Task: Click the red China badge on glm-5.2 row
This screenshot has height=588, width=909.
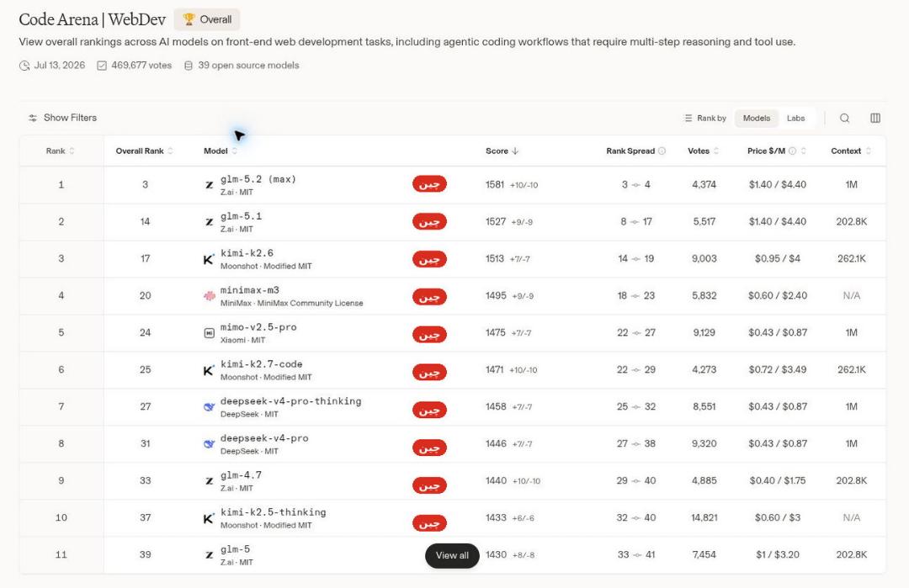Action: click(x=429, y=185)
